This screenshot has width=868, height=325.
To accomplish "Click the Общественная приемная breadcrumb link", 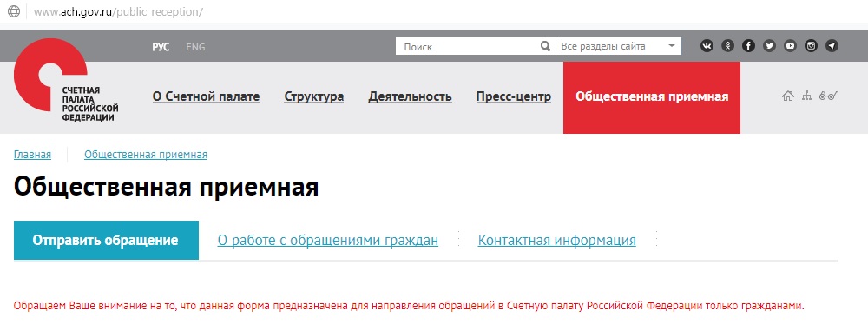I will (x=146, y=155).
